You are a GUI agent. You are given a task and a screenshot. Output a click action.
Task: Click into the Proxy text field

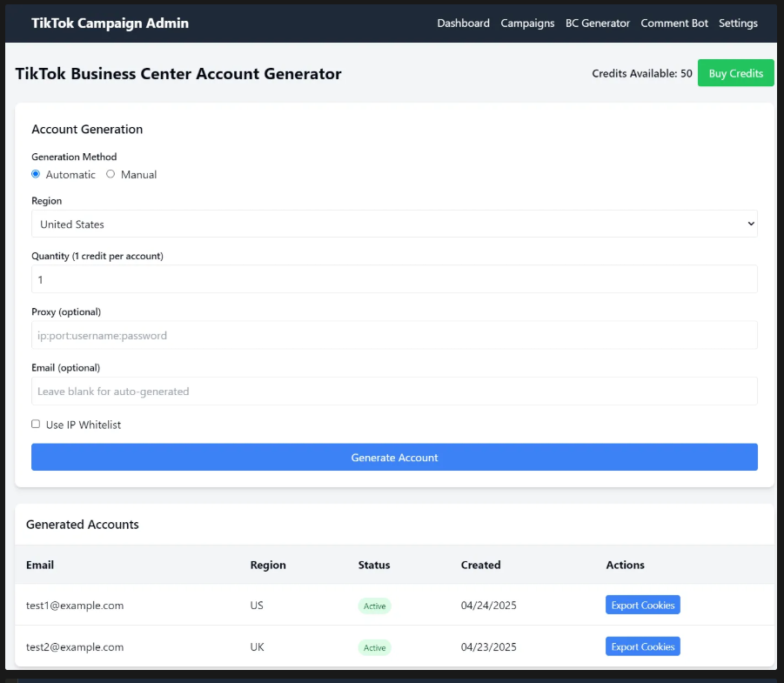(394, 335)
